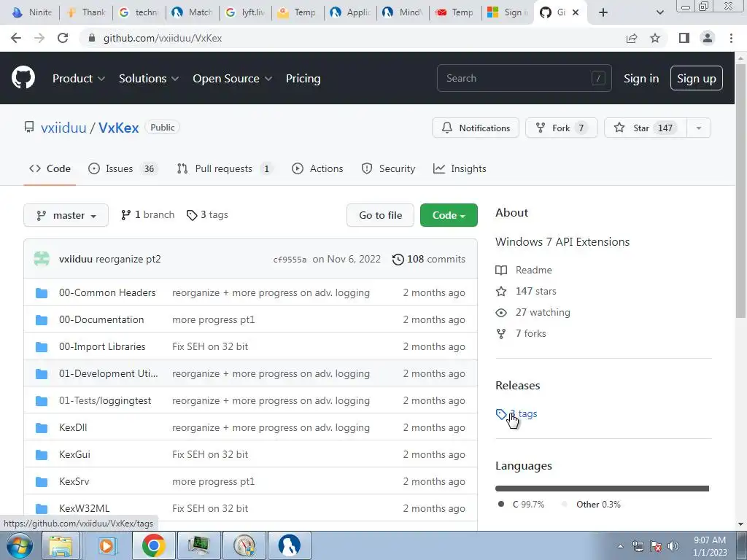Expand the Solutions menu
This screenshot has width=747, height=560.
pos(149,79)
